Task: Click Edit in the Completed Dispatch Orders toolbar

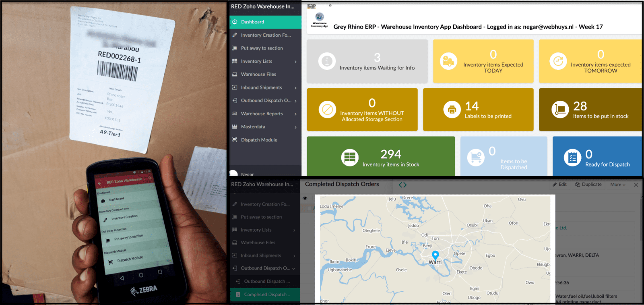Action: [x=559, y=185]
